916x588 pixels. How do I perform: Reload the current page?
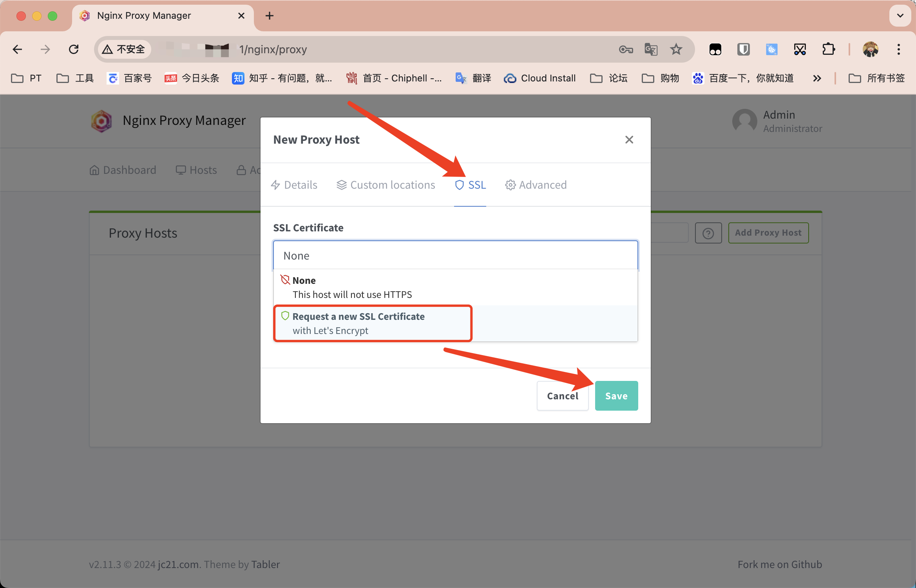coord(74,49)
